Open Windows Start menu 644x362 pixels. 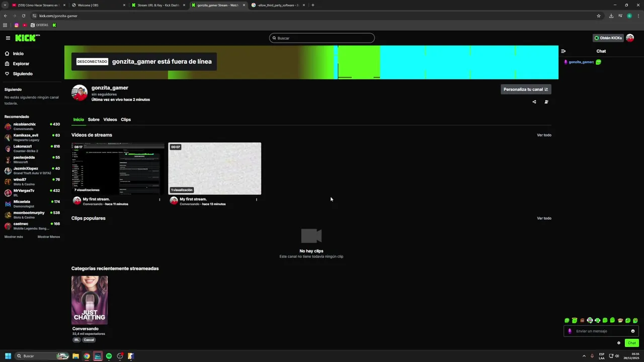[8, 356]
